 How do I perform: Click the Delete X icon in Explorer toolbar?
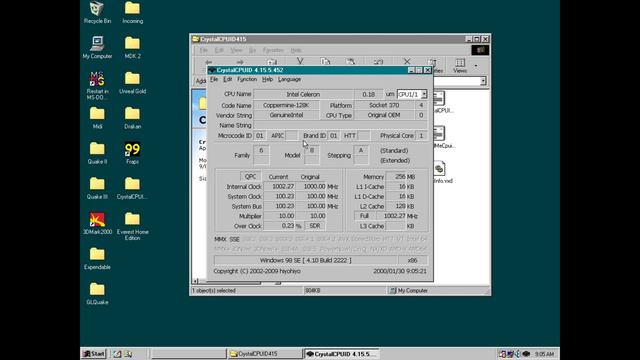[x=407, y=62]
